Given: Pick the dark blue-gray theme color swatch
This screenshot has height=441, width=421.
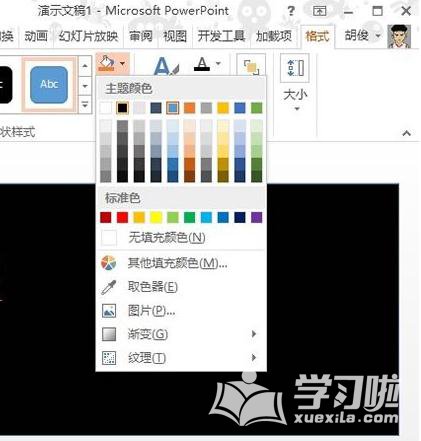Looking at the screenshot, I should click(156, 108).
